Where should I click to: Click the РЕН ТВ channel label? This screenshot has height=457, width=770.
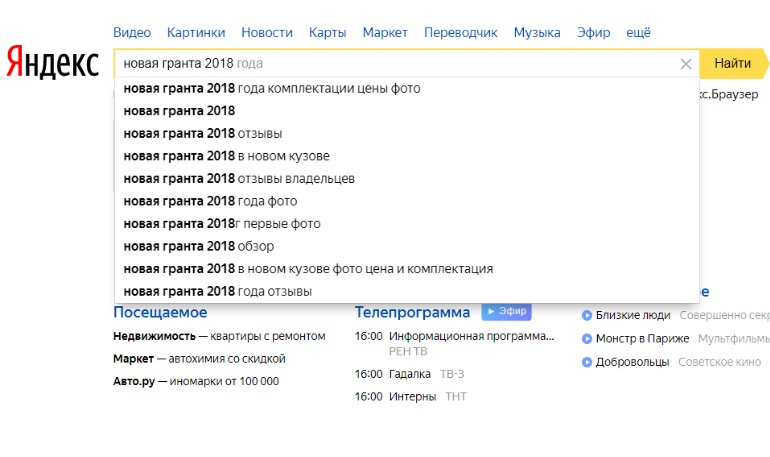tap(408, 351)
